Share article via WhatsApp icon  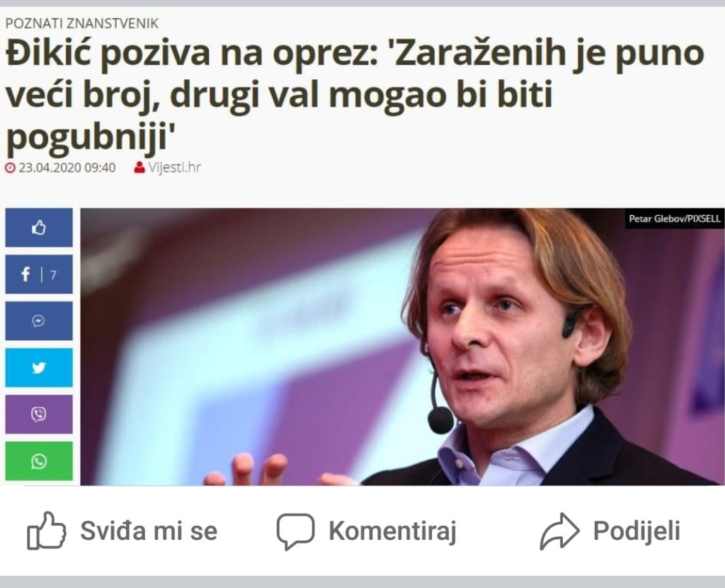point(39,461)
